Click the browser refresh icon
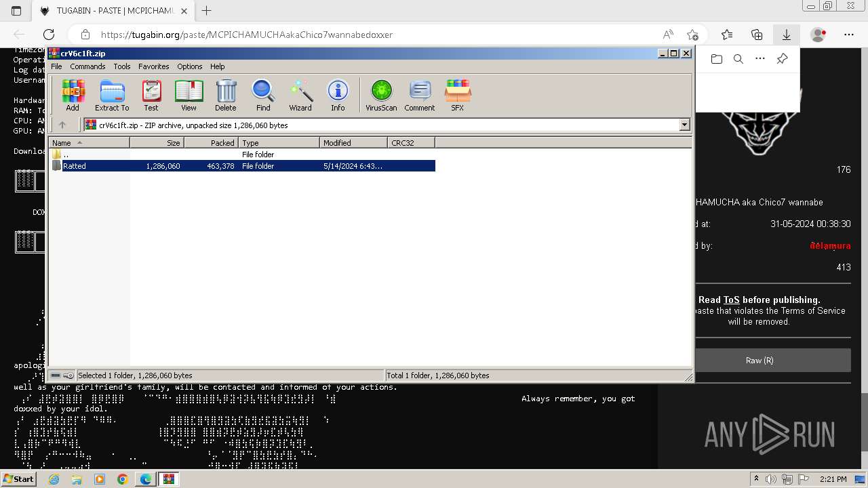The height and width of the screenshot is (488, 868). (49, 35)
